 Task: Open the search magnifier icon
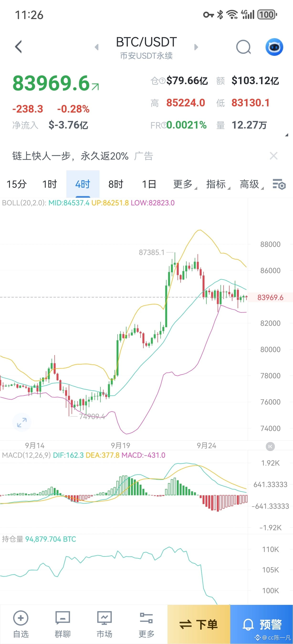pyautogui.click(x=244, y=47)
